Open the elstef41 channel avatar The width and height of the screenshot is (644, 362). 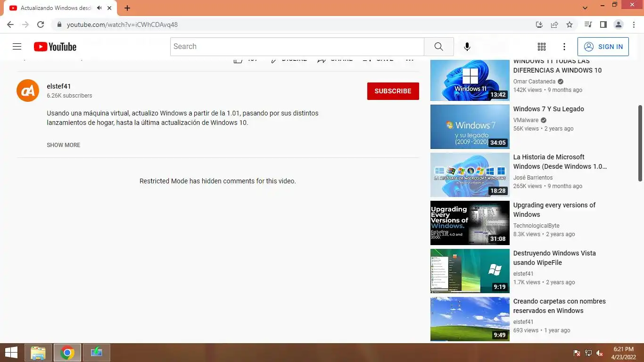point(28,90)
